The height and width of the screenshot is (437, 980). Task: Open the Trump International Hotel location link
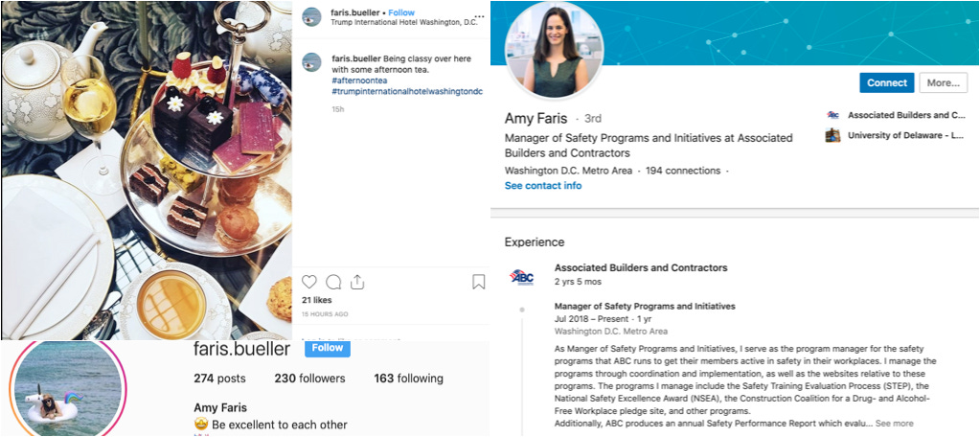403,22
